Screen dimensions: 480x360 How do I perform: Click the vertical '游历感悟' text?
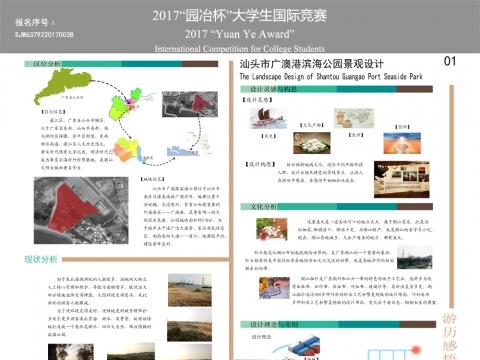[449, 336]
